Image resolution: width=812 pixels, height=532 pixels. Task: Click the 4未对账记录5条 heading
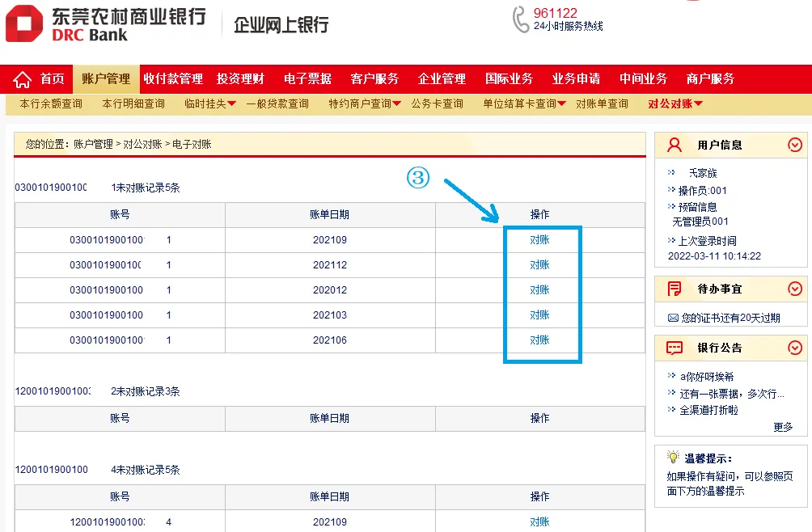(146, 470)
